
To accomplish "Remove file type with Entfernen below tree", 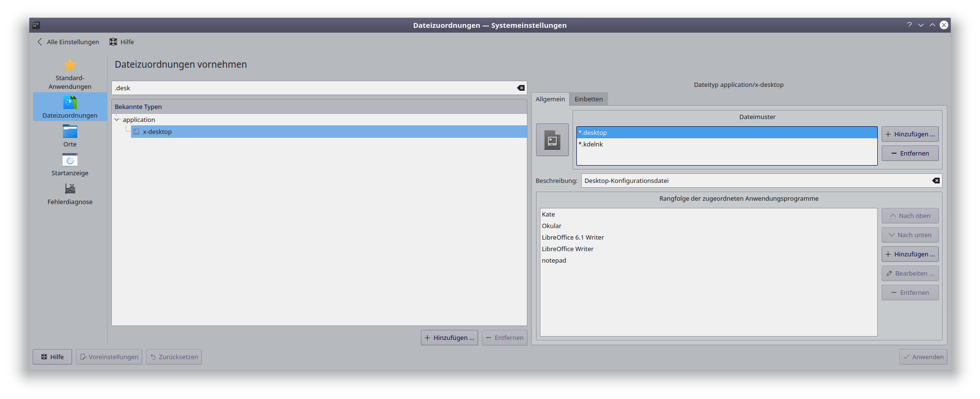I will tap(504, 338).
